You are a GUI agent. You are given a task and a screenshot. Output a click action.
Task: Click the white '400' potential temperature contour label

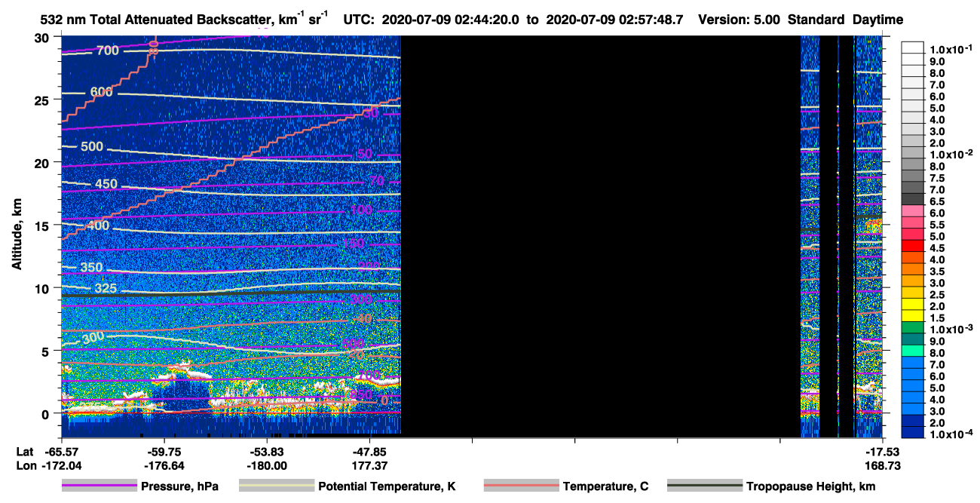coord(98,225)
